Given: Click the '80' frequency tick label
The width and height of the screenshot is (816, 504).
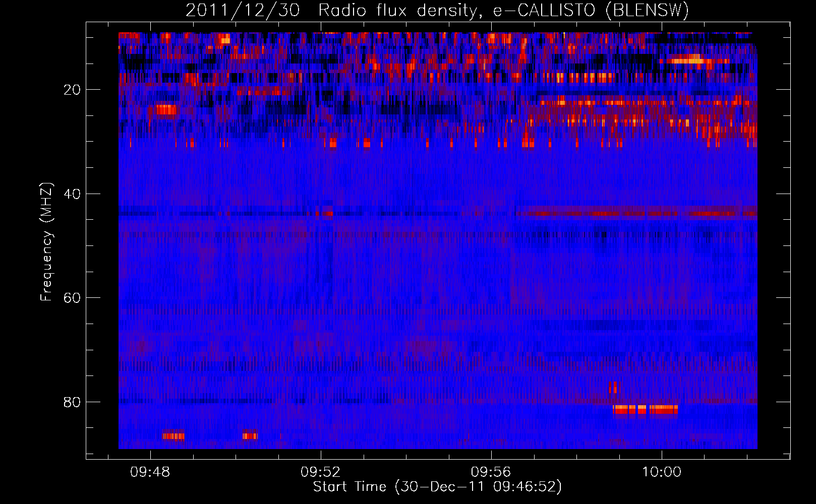Looking at the screenshot, I should coord(72,402).
